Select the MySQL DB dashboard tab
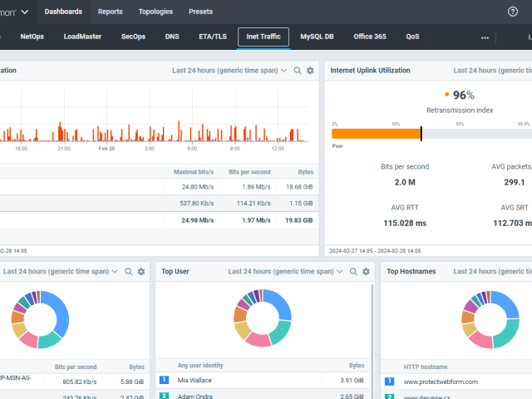This screenshot has height=399, width=532. [317, 37]
